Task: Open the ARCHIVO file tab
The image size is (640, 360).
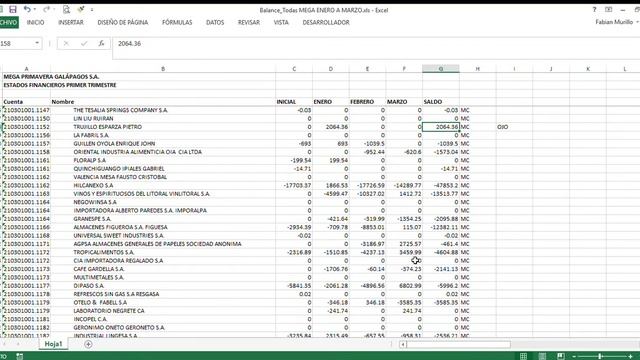Action: click(9, 22)
